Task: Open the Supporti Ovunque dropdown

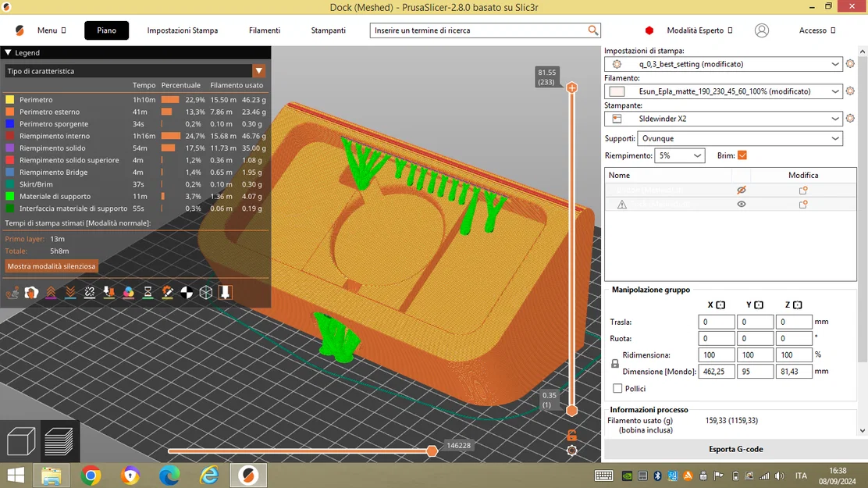Action: point(740,138)
